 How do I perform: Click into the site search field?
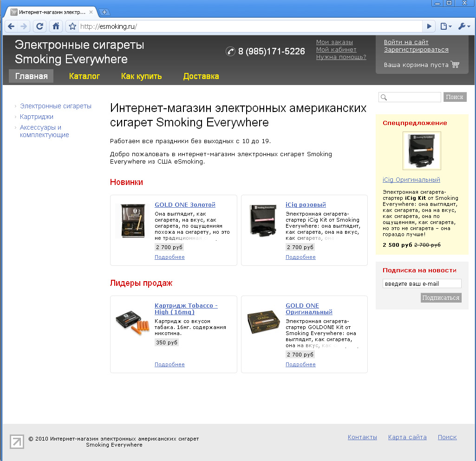point(410,97)
